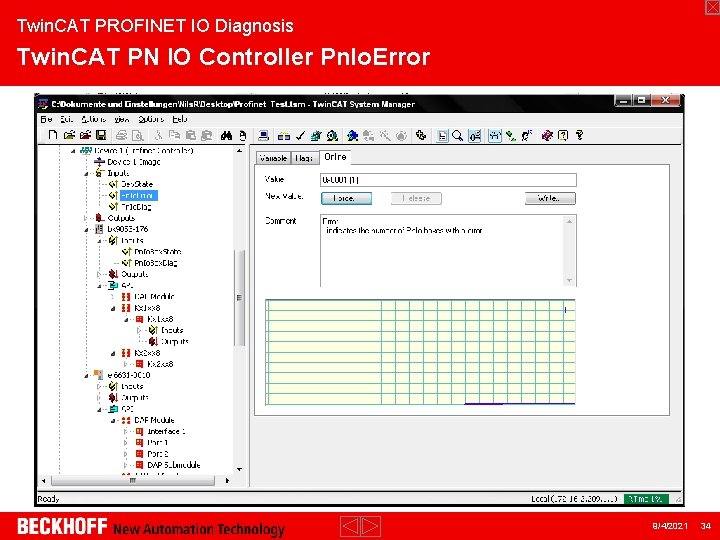The height and width of the screenshot is (540, 720).
Task: Click the checkmark Check Configuration icon
Action: [300, 135]
